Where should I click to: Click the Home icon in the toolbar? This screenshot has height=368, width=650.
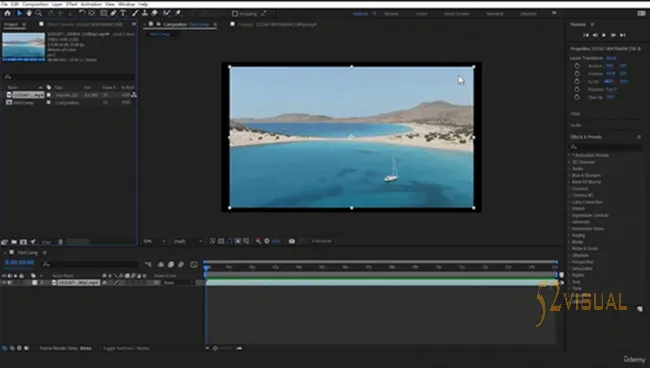(7, 13)
